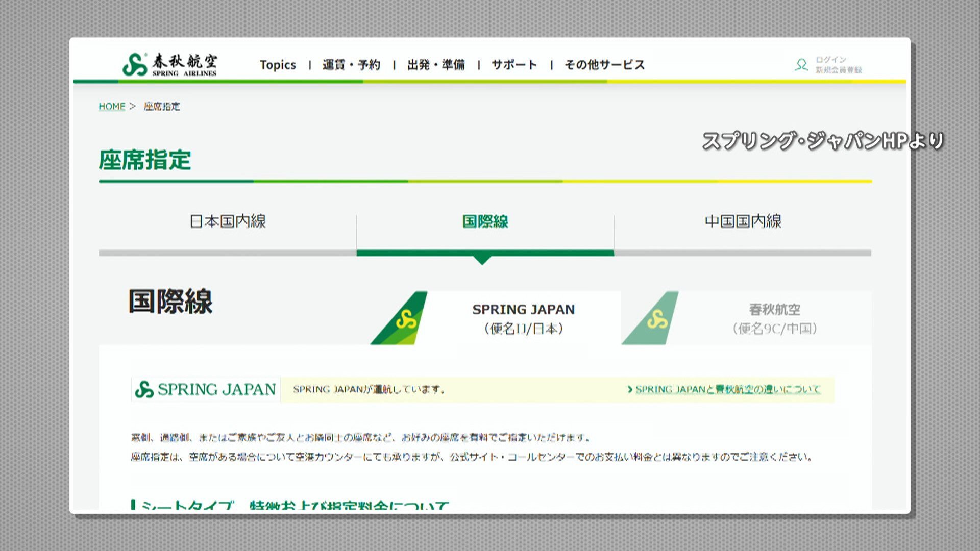Expand the その他サービス menu
This screenshot has width=980, height=551.
(x=604, y=65)
